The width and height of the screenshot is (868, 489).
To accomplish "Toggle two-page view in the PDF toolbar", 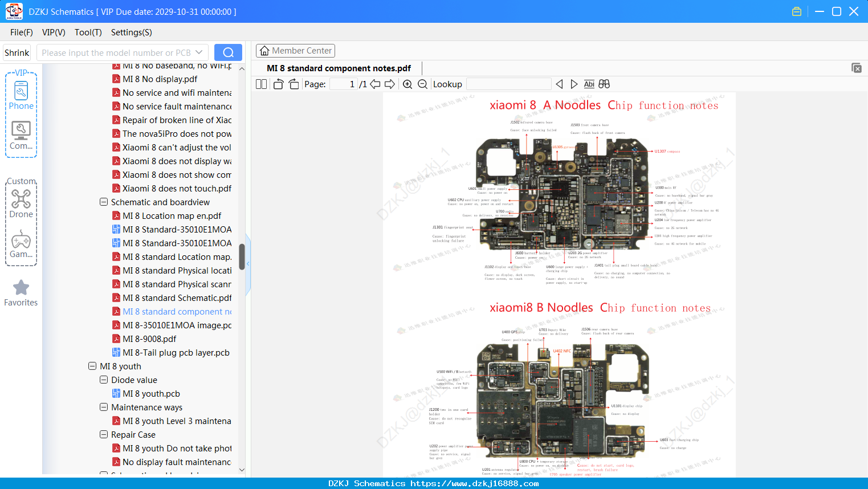I will tap(261, 84).
